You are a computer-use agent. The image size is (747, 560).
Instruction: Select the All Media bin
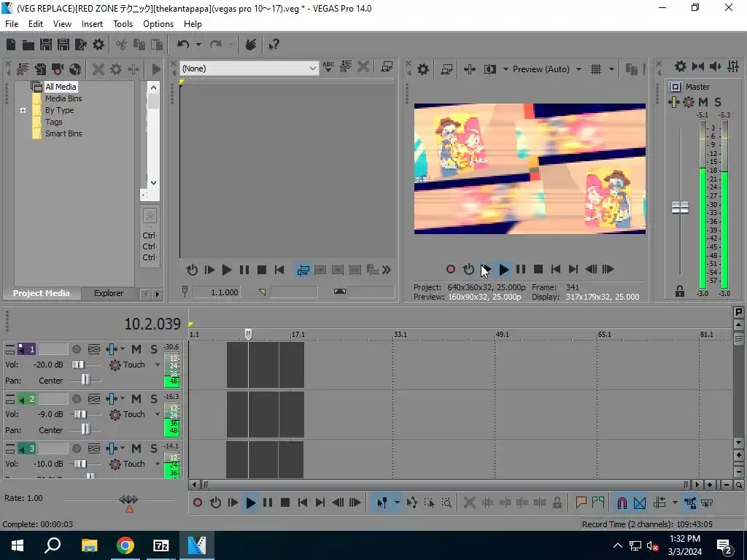coord(61,87)
